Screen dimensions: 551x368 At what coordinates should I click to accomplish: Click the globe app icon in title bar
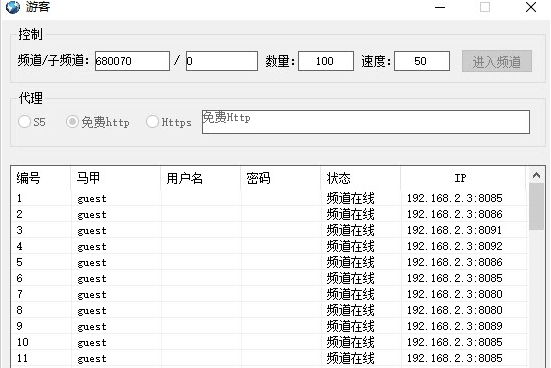13,7
